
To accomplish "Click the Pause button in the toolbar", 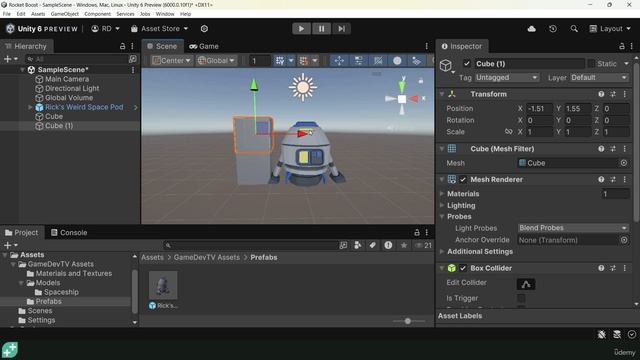I will (x=321, y=29).
